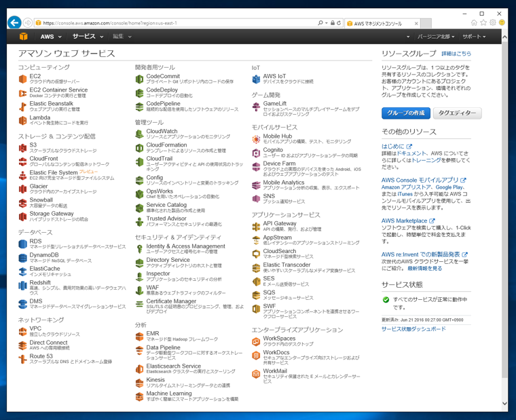
Task: Open the account dropdown arrow in navbar
Action: point(408,37)
